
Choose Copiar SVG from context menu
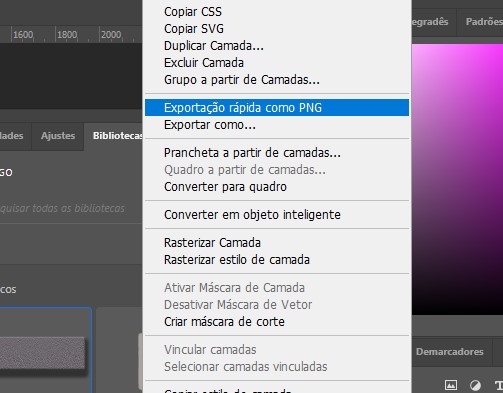(277, 29)
